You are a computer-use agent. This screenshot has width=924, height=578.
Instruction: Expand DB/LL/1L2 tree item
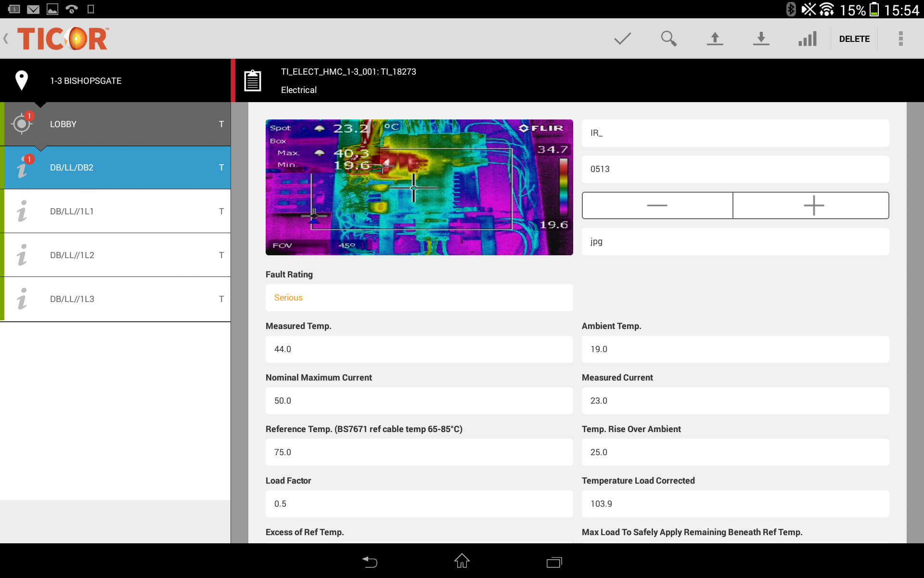pos(116,255)
